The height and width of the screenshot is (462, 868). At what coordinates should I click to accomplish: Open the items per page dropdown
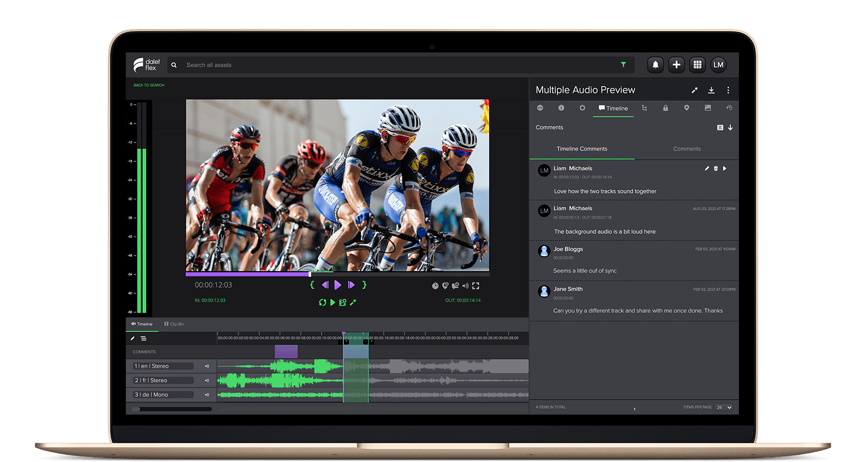[x=724, y=407]
